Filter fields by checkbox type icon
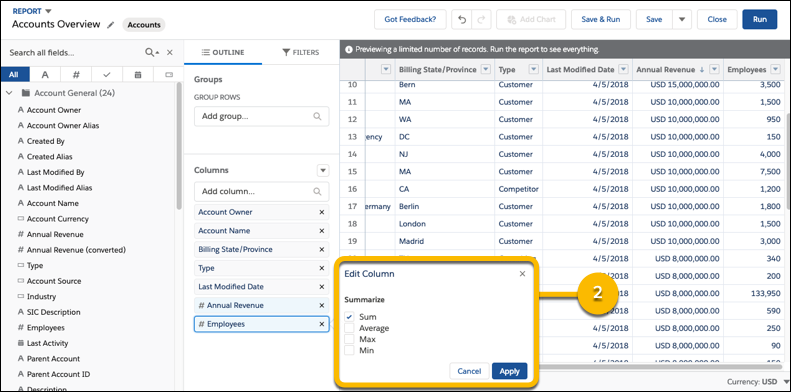Image resolution: width=791 pixels, height=392 pixels. [106, 75]
